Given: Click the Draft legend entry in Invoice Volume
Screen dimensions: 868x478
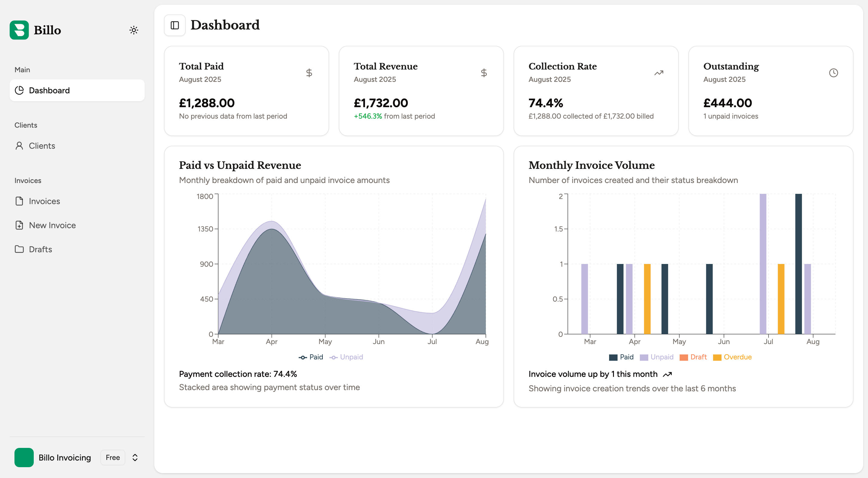Looking at the screenshot, I should [x=694, y=357].
